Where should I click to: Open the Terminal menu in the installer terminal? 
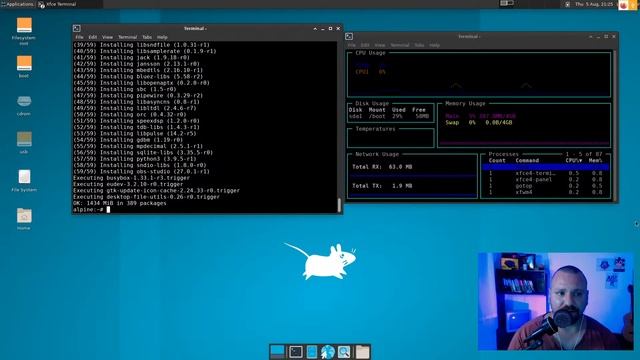click(127, 37)
